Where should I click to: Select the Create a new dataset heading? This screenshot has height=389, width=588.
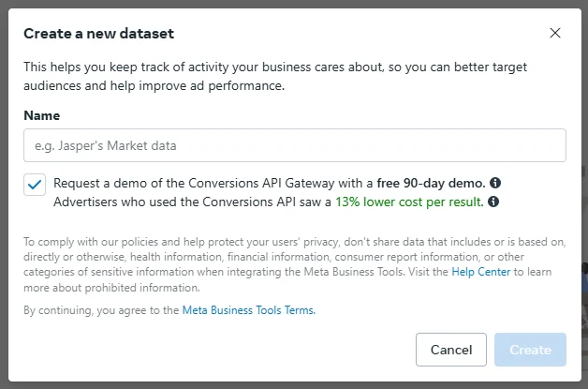pyautogui.click(x=98, y=34)
